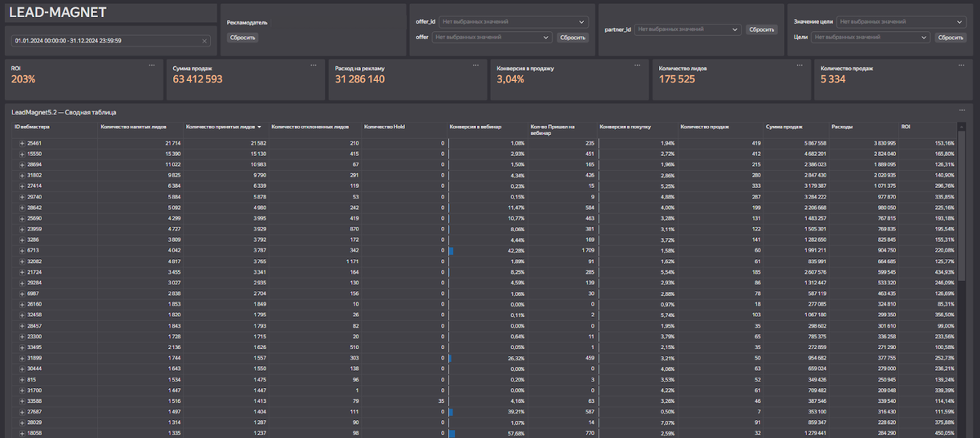This screenshot has width=980, height=438.
Task: Sort by Количество Hold column header
Action: [x=384, y=127]
